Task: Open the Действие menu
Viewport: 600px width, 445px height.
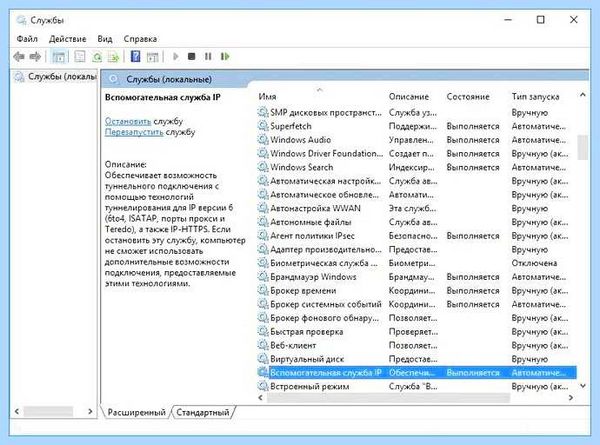Action: tap(67, 39)
